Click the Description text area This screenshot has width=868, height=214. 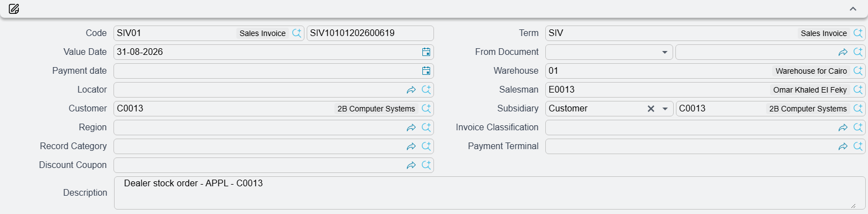489,193
